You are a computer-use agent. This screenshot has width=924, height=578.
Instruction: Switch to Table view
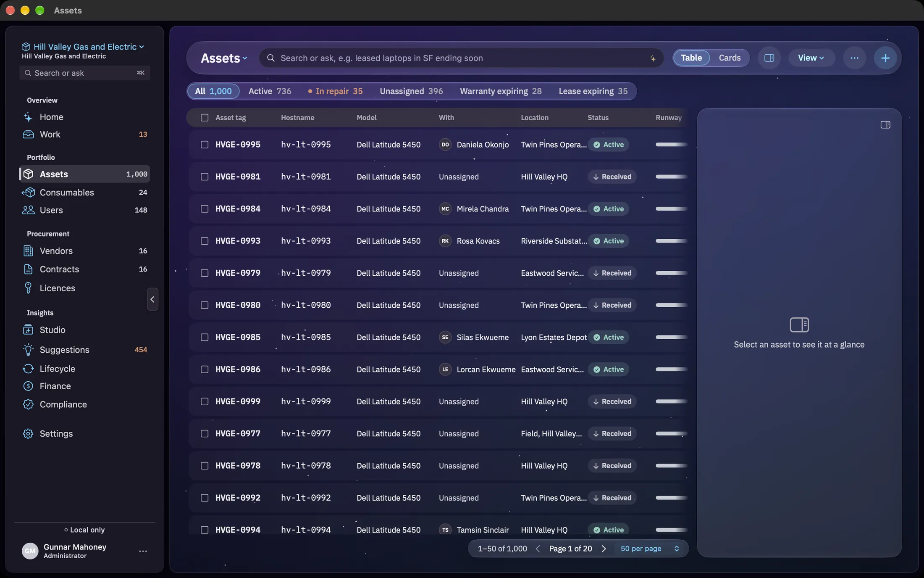[691, 58]
